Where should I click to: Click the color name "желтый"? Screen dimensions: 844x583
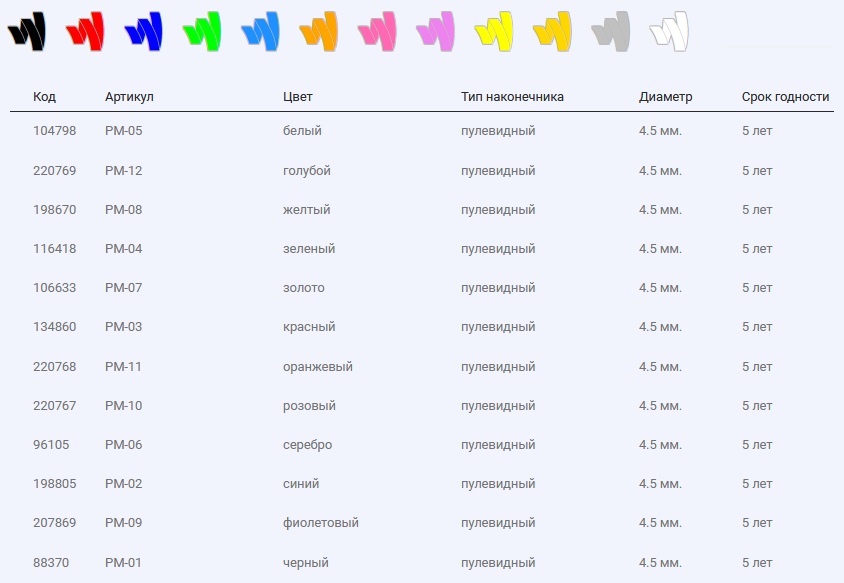coord(307,209)
